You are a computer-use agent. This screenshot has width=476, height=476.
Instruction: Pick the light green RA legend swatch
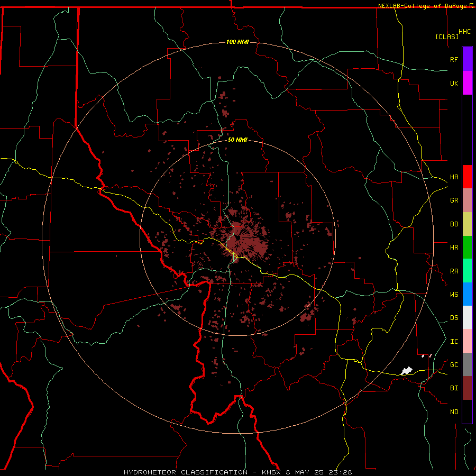(467, 271)
